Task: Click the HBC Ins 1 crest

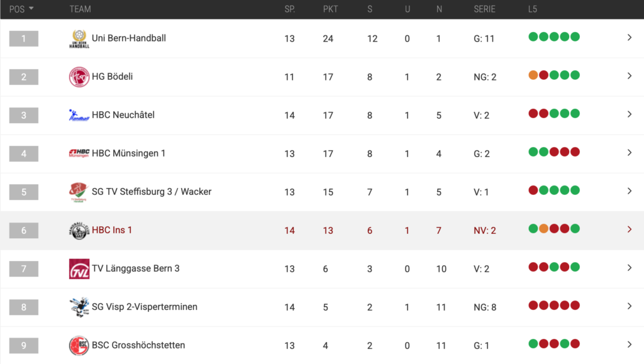Action: tap(79, 231)
